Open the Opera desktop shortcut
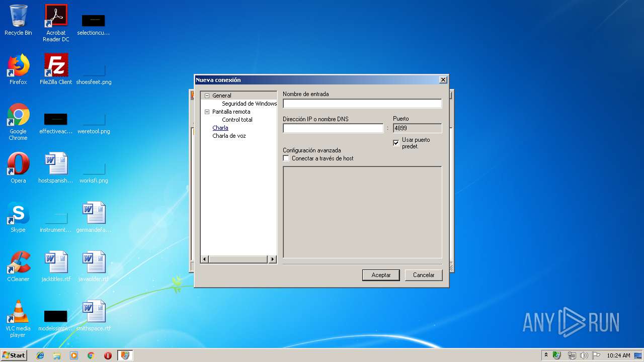 click(x=18, y=168)
